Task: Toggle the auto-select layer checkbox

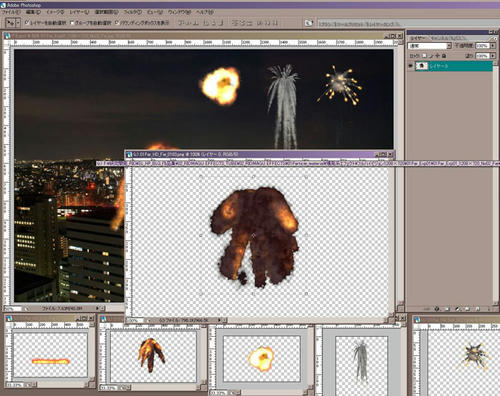Action: coord(27,23)
